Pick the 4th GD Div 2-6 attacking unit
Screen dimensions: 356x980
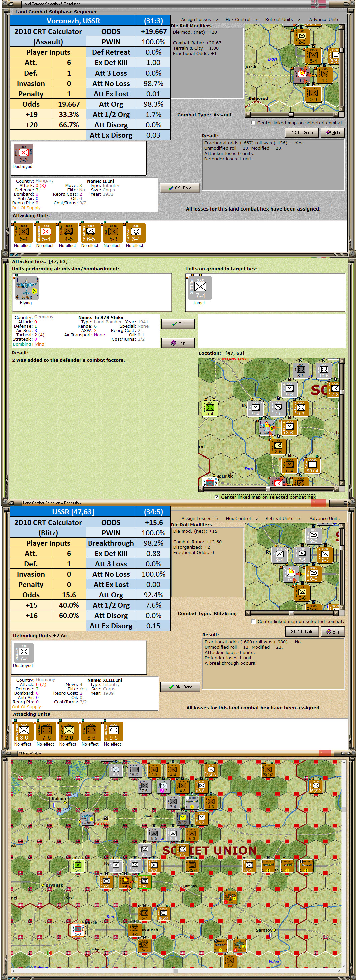tap(69, 731)
